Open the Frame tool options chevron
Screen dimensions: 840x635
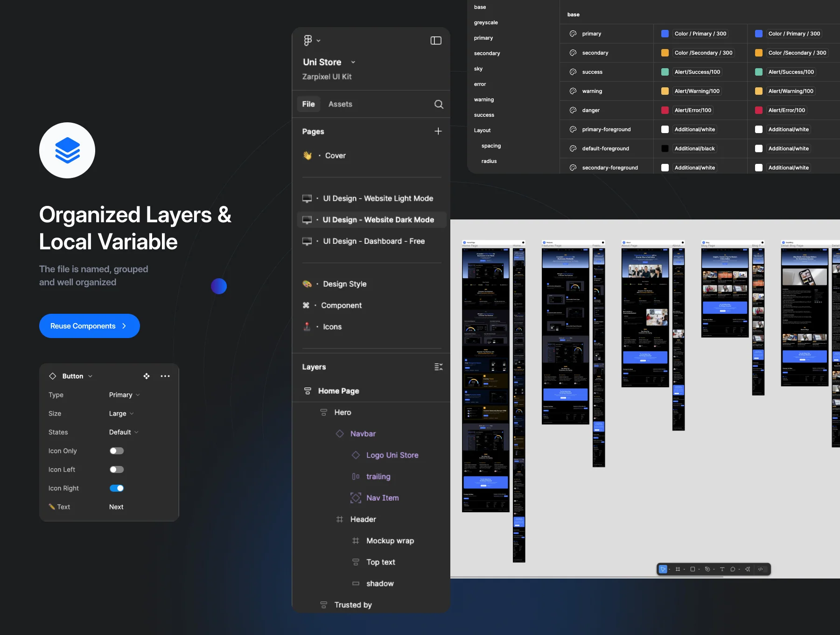coord(684,569)
